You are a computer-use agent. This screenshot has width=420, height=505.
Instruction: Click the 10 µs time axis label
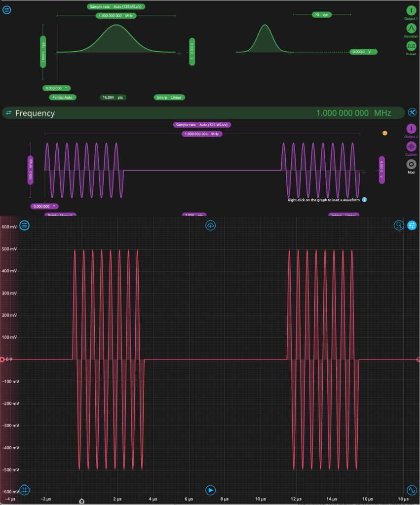click(260, 499)
